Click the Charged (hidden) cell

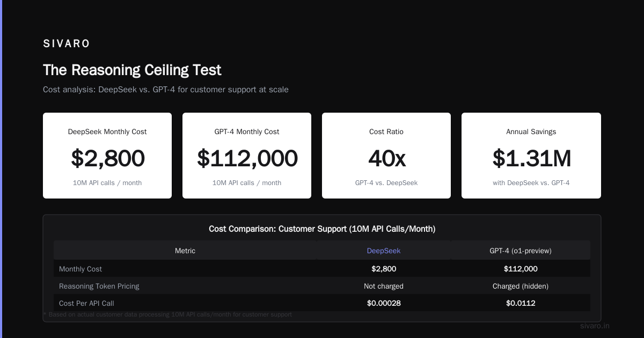tap(521, 286)
